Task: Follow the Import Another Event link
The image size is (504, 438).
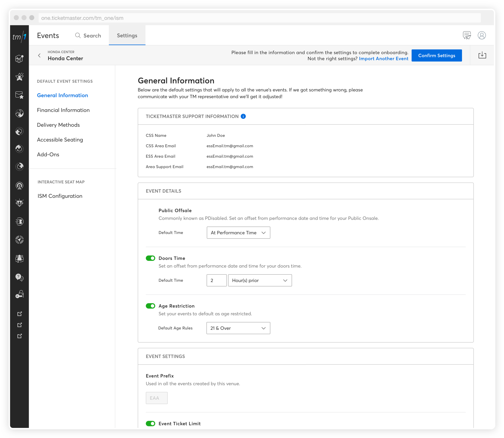Action: 383,59
